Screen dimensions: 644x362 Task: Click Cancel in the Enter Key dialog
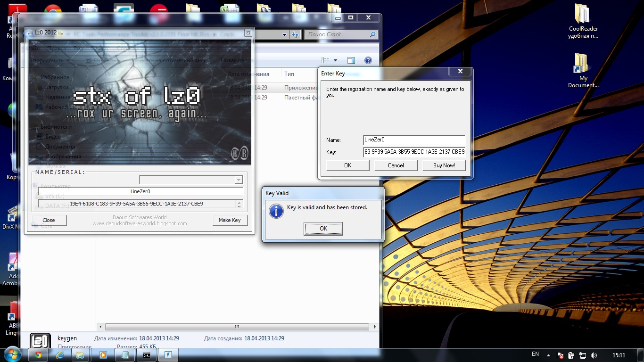(396, 165)
